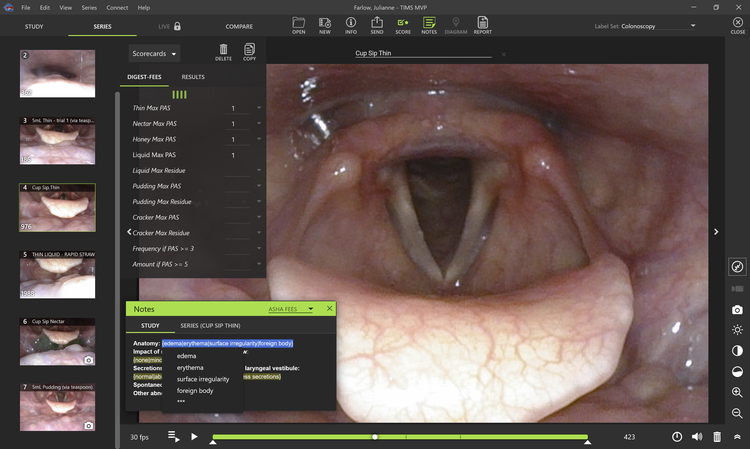Viewport: 750px width, 449px height.
Task: Choose foreign body option
Action: [x=195, y=391]
